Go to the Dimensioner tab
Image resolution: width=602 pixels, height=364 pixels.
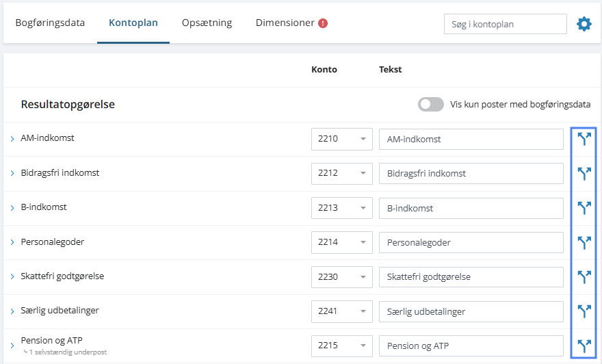[x=285, y=23]
